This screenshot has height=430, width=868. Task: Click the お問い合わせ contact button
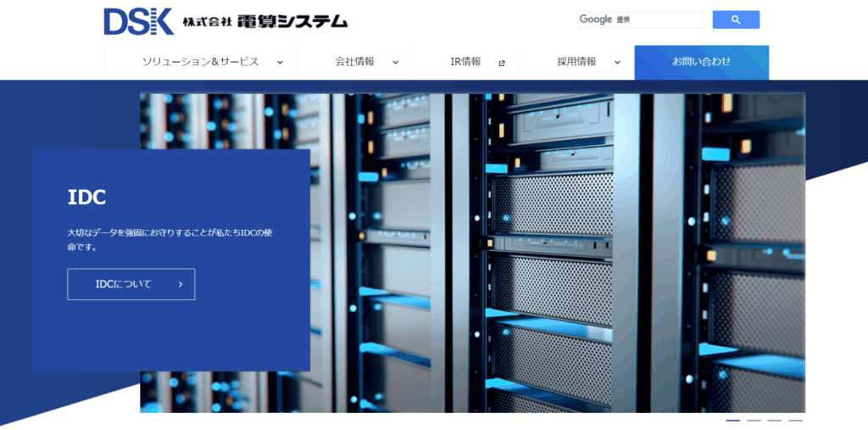pos(701,62)
